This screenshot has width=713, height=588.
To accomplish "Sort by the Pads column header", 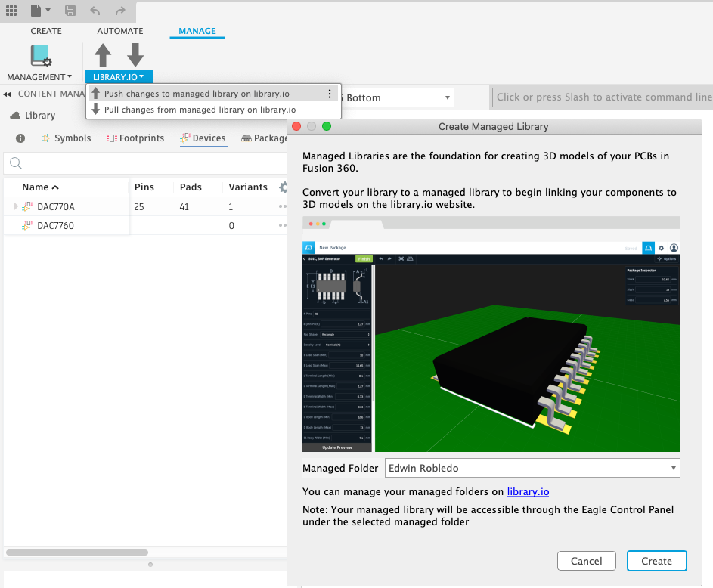I will tap(191, 187).
